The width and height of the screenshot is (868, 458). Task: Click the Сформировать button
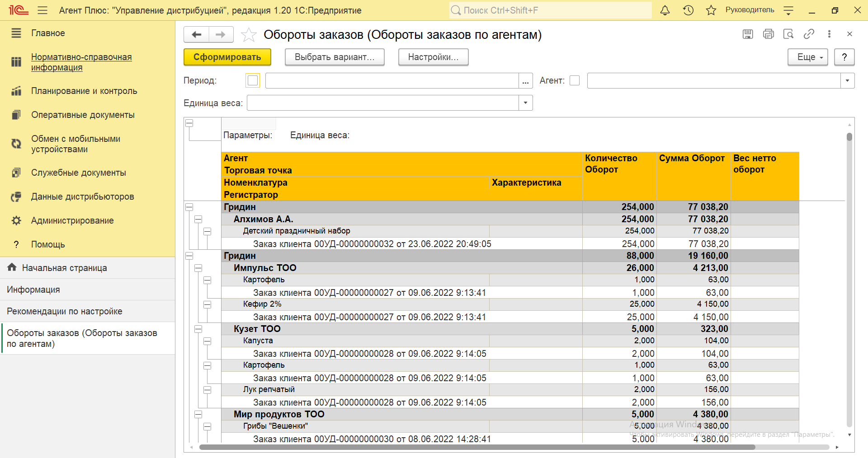pyautogui.click(x=227, y=57)
